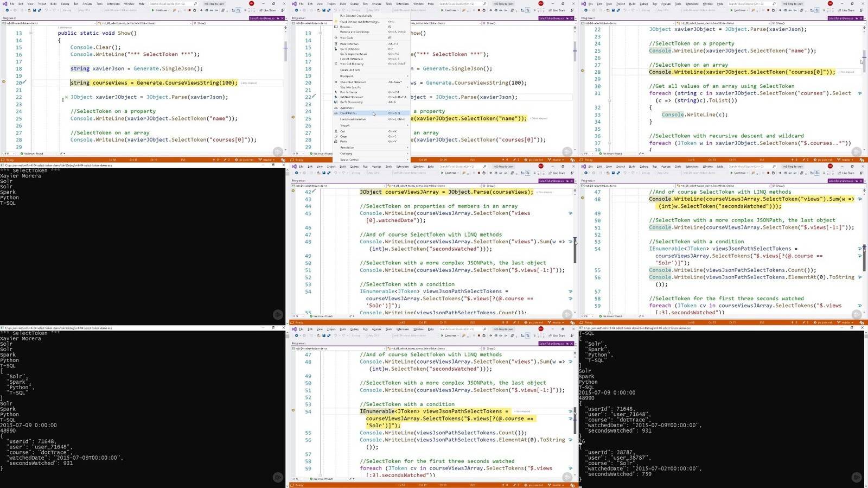Click 'Xavier Morera' line in the shortest console output

point(21,176)
